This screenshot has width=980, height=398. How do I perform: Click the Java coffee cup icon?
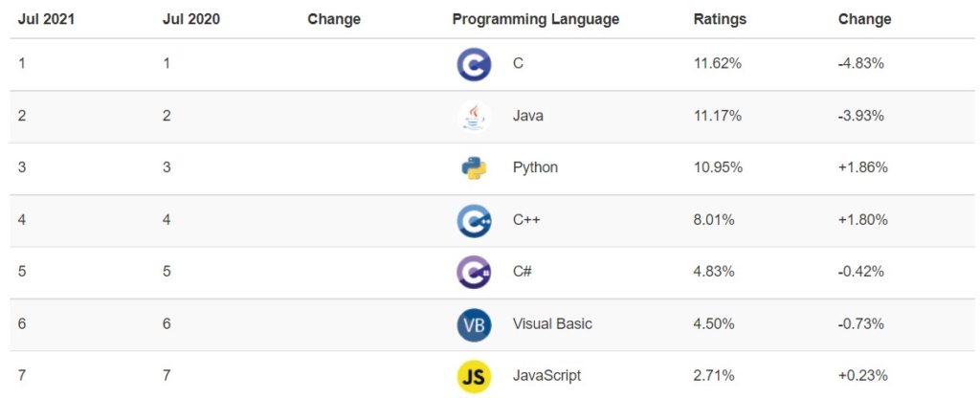(474, 116)
